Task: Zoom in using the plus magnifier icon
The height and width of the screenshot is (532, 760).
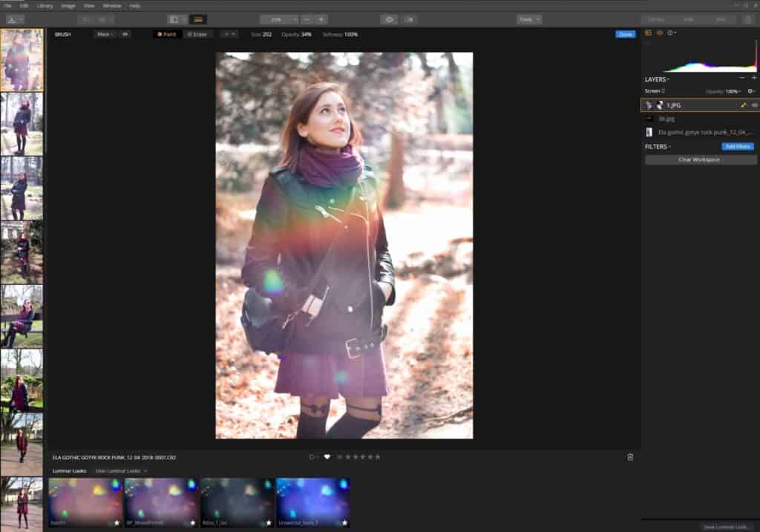Action: (321, 20)
